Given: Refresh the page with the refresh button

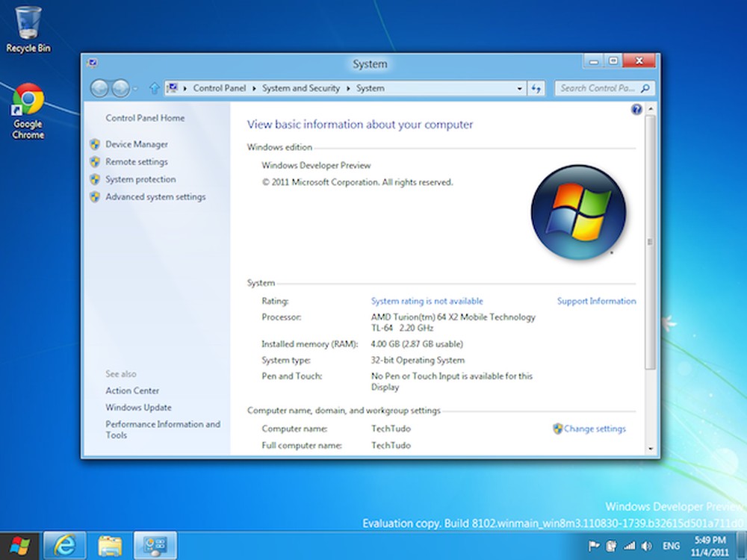Looking at the screenshot, I should (x=537, y=87).
